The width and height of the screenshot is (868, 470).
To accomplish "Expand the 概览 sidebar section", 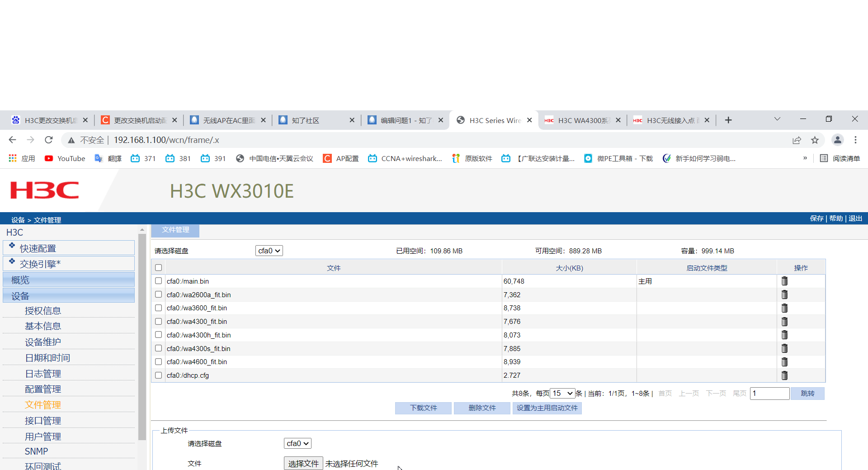I will pos(69,280).
